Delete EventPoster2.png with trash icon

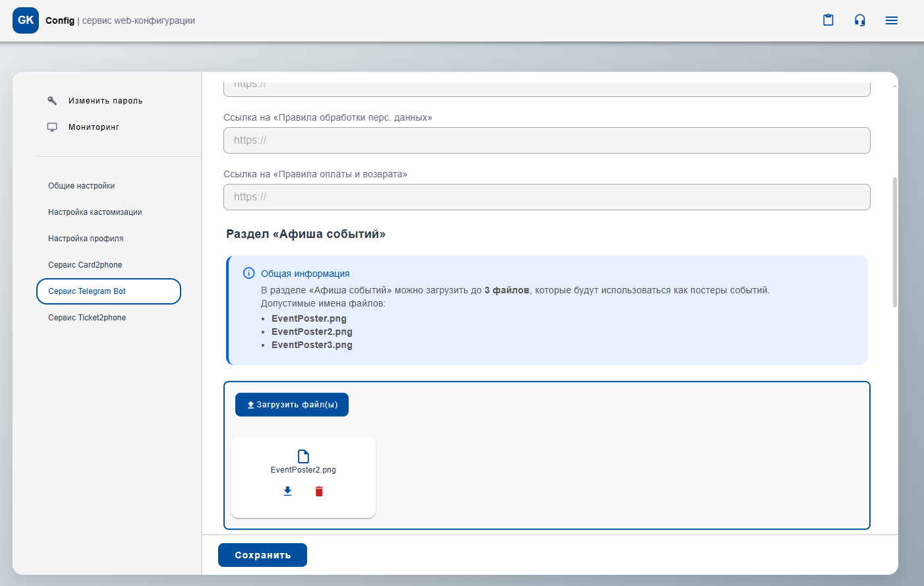click(319, 491)
